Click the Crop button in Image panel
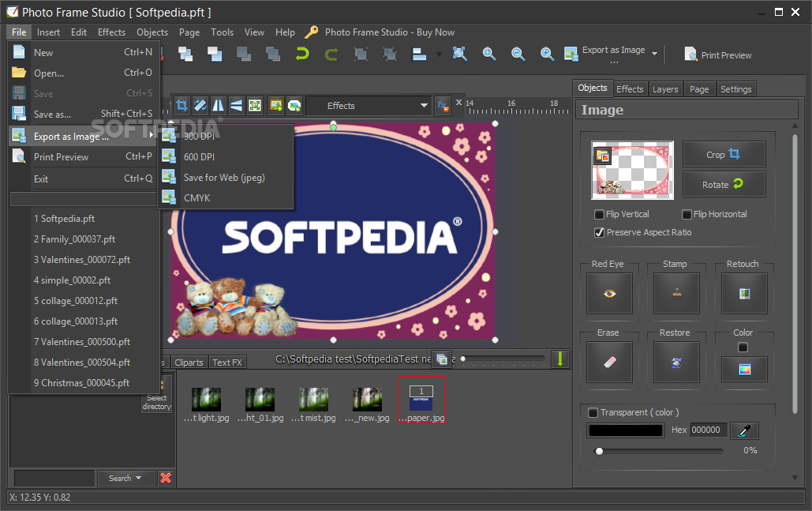The height and width of the screenshot is (511, 812). [724, 155]
